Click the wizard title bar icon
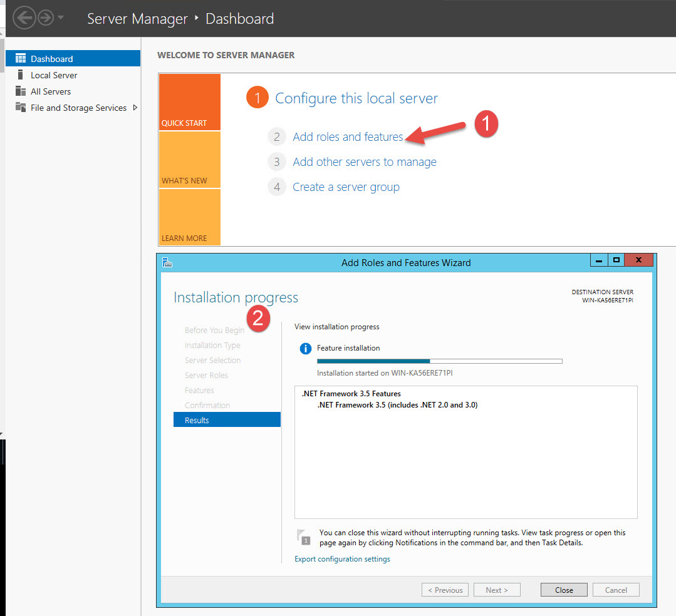676x616 pixels. [167, 262]
